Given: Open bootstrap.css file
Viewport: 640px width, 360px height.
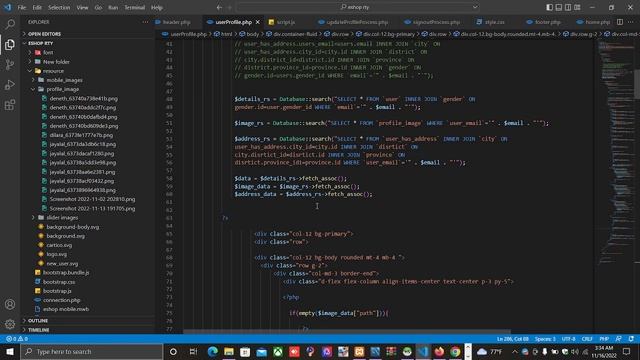Looking at the screenshot, I should 59,282.
